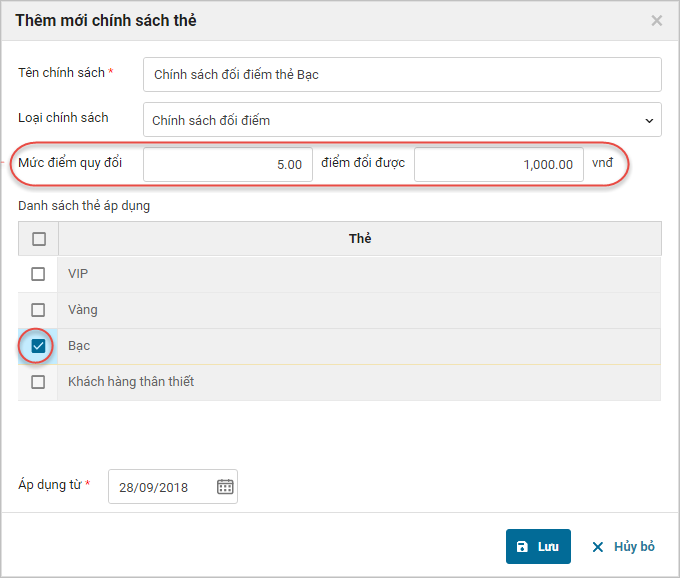Uncheck the Bạc card checkbox

(38, 346)
